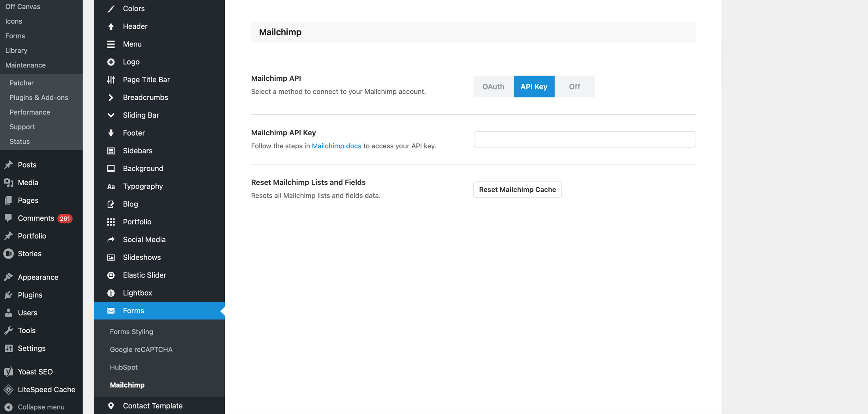Click the Menu hamburger icon

[x=111, y=44]
